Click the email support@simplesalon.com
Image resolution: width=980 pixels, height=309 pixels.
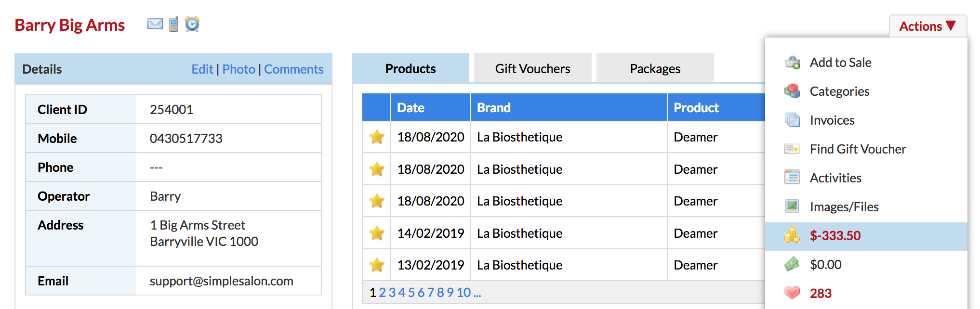[x=222, y=281]
